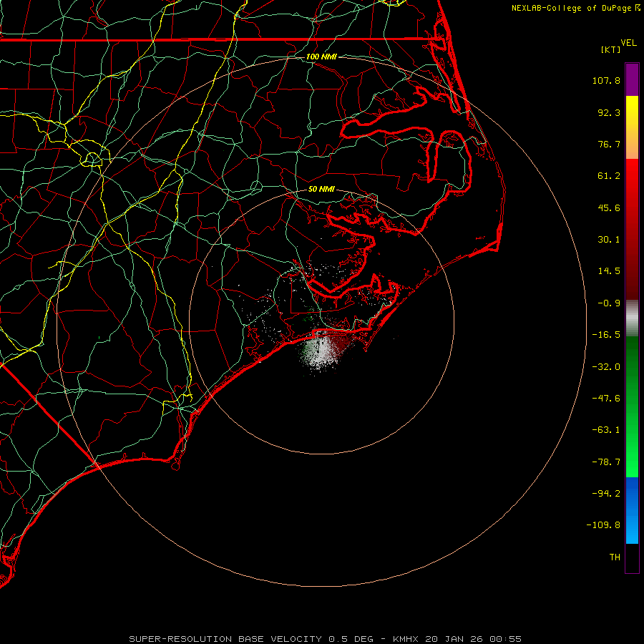The width and height of the screenshot is (644, 644).
Task: Click the purple top segment of color bar
Action: [632, 79]
